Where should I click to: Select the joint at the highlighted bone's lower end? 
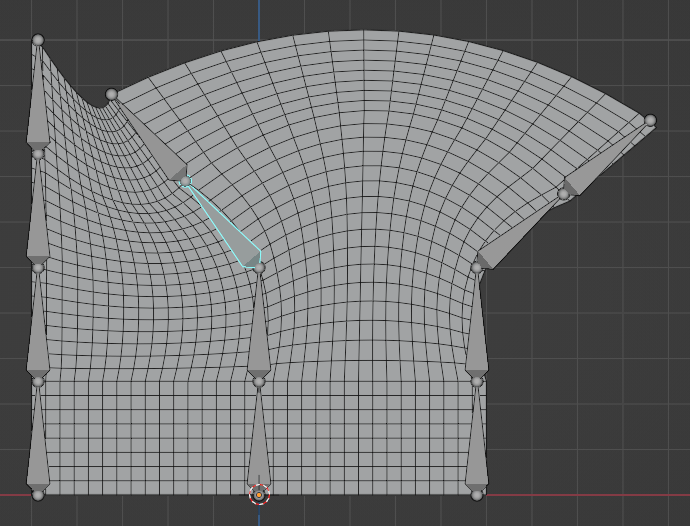(x=259, y=268)
